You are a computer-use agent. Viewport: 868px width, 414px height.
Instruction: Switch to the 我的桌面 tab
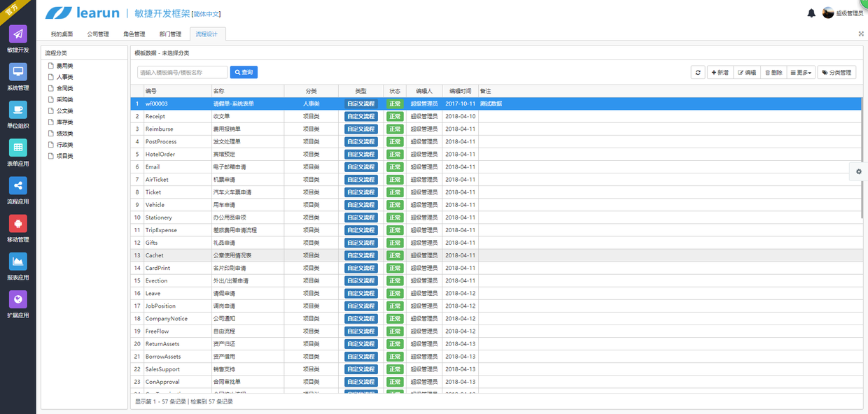pos(62,34)
